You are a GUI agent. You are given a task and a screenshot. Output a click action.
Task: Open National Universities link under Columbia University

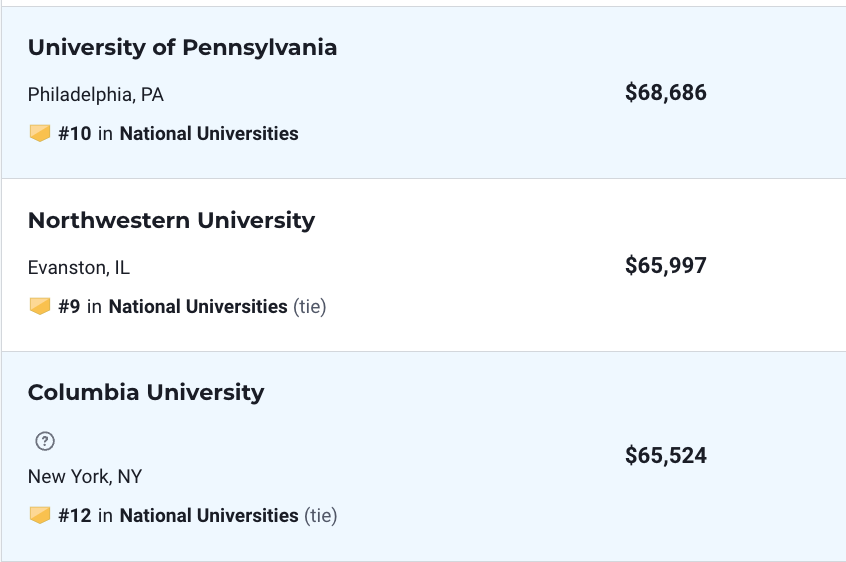pyautogui.click(x=209, y=516)
